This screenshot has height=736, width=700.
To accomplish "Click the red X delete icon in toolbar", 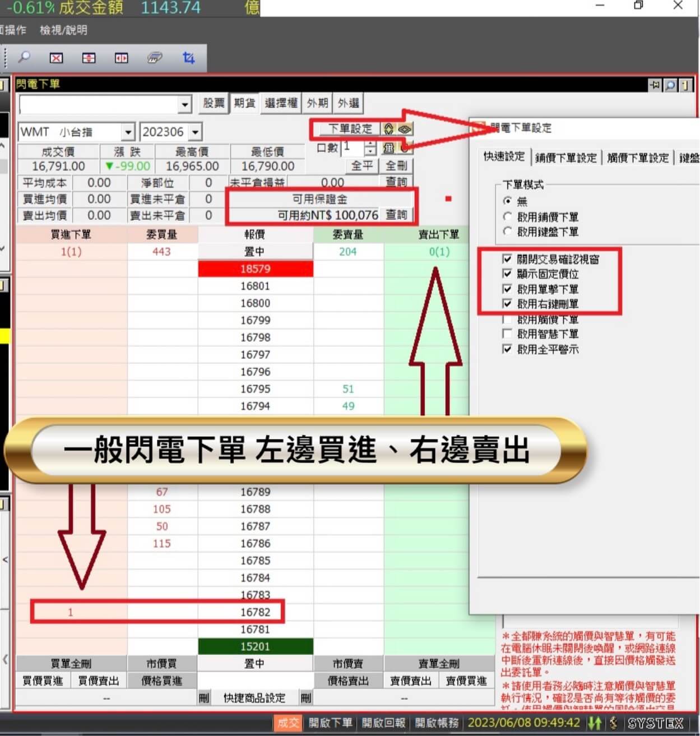I will click(x=56, y=58).
